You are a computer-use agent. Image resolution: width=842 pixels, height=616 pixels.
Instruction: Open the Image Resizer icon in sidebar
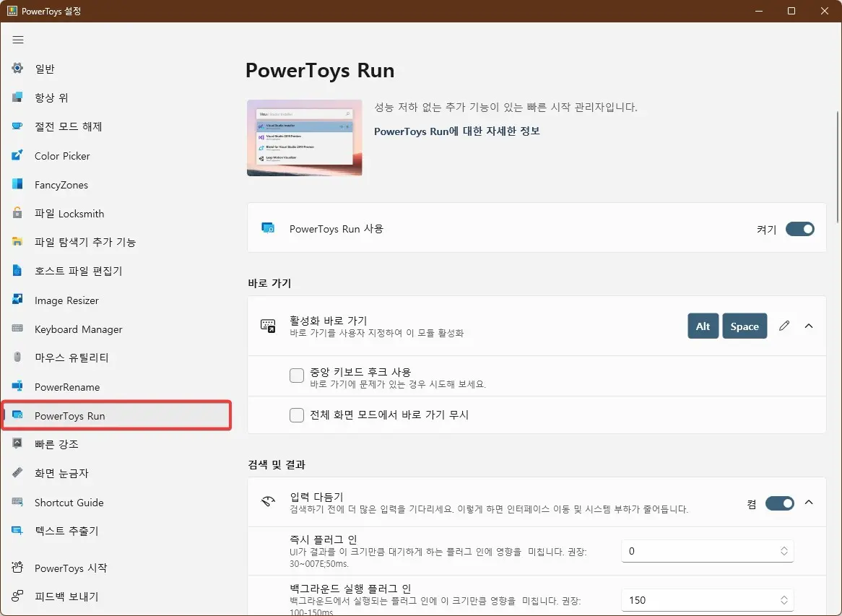coord(17,300)
